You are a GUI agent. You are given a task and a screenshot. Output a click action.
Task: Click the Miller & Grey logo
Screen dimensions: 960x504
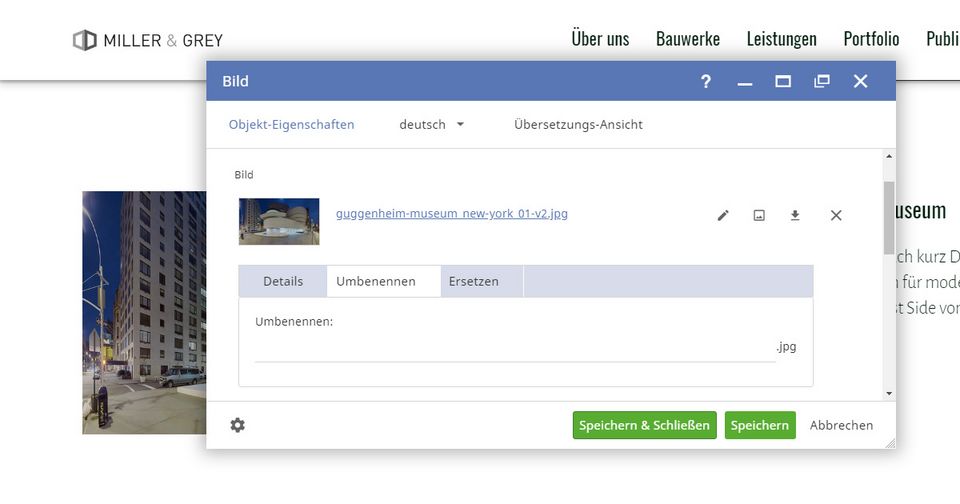[148, 40]
